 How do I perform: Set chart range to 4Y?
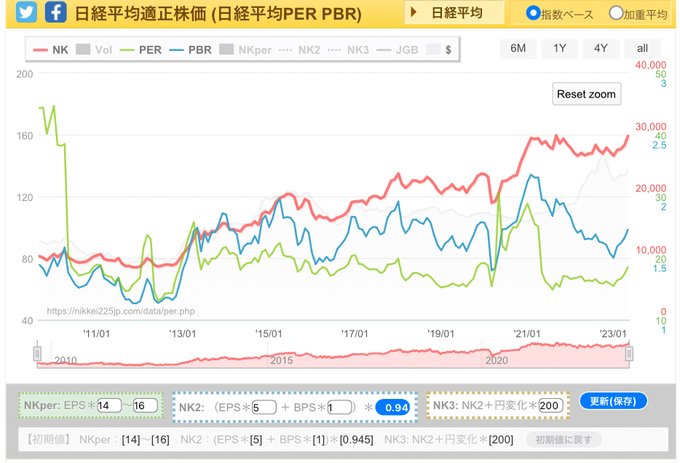click(x=601, y=49)
